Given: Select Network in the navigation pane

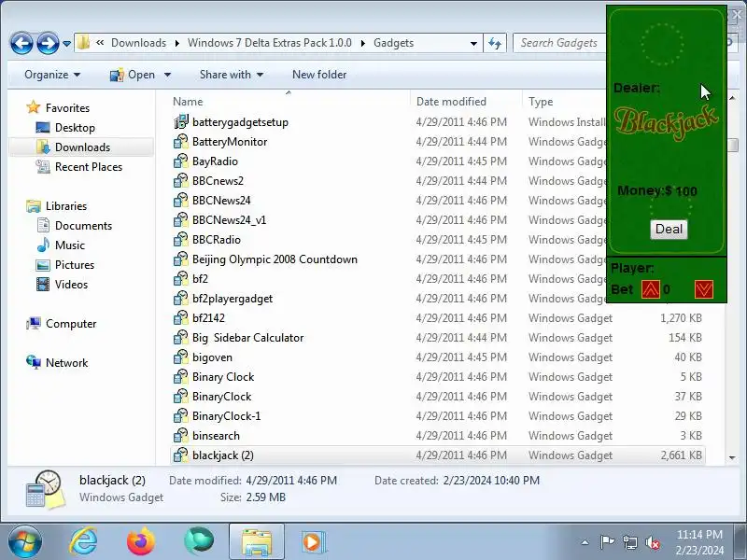Looking at the screenshot, I should [x=66, y=363].
